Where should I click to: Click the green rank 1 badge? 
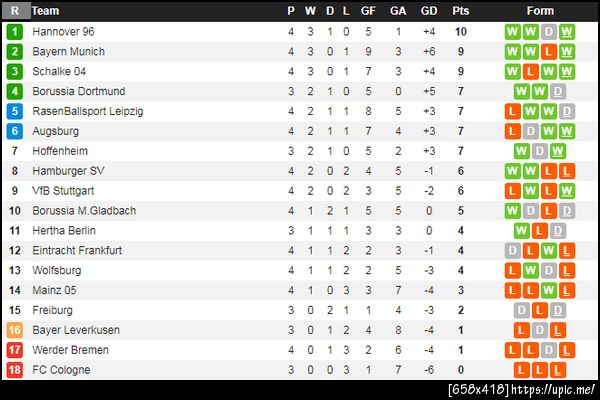click(15, 31)
